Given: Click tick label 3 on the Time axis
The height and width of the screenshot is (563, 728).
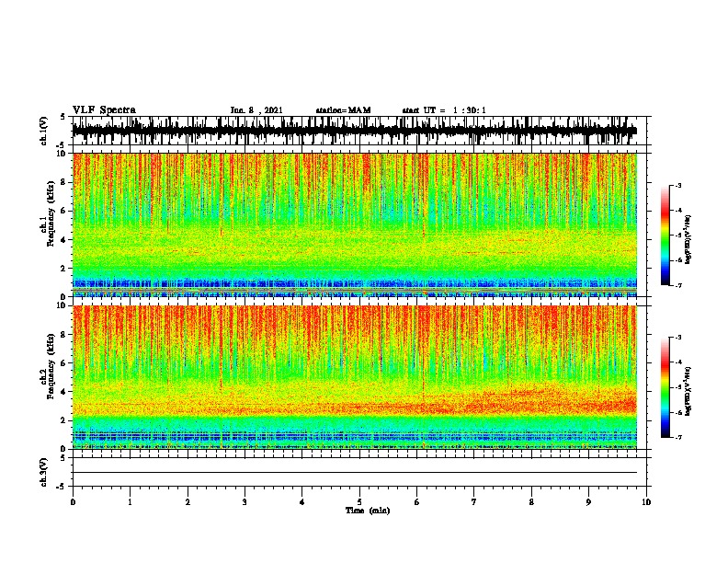Looking at the screenshot, I should [x=245, y=502].
